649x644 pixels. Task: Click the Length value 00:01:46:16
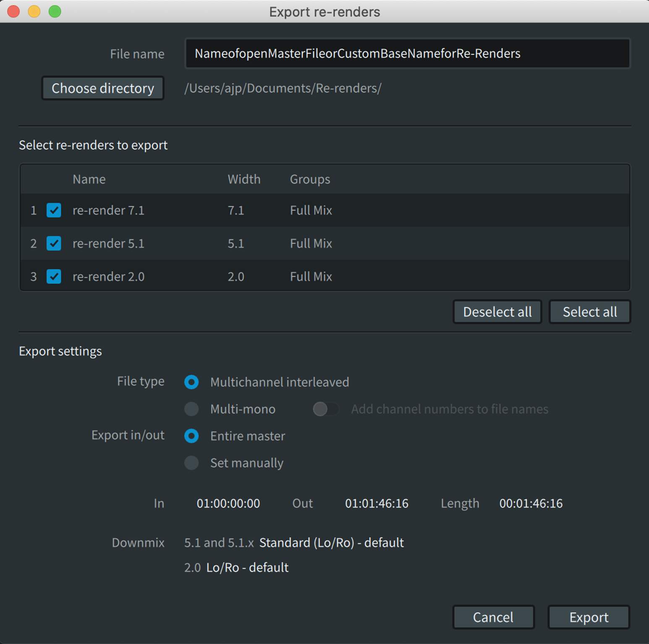pyautogui.click(x=531, y=503)
